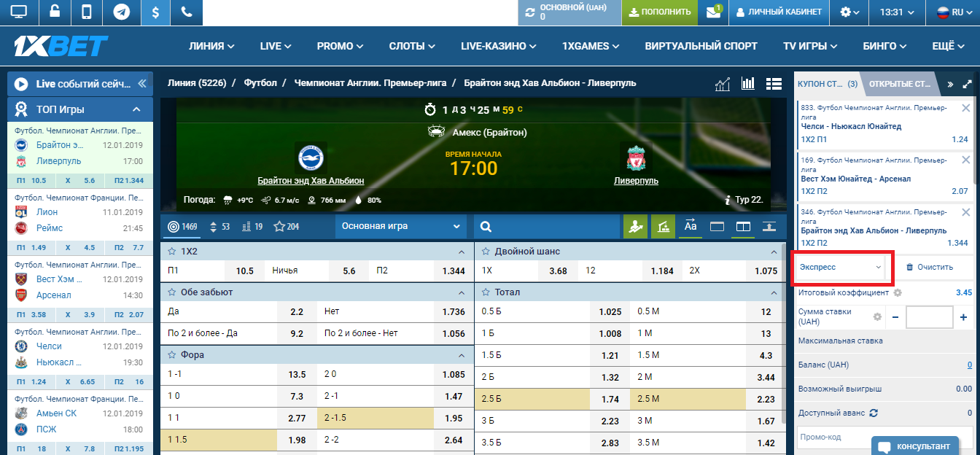Open the line chart statistics icon
This screenshot has height=455, width=980.
[723, 84]
